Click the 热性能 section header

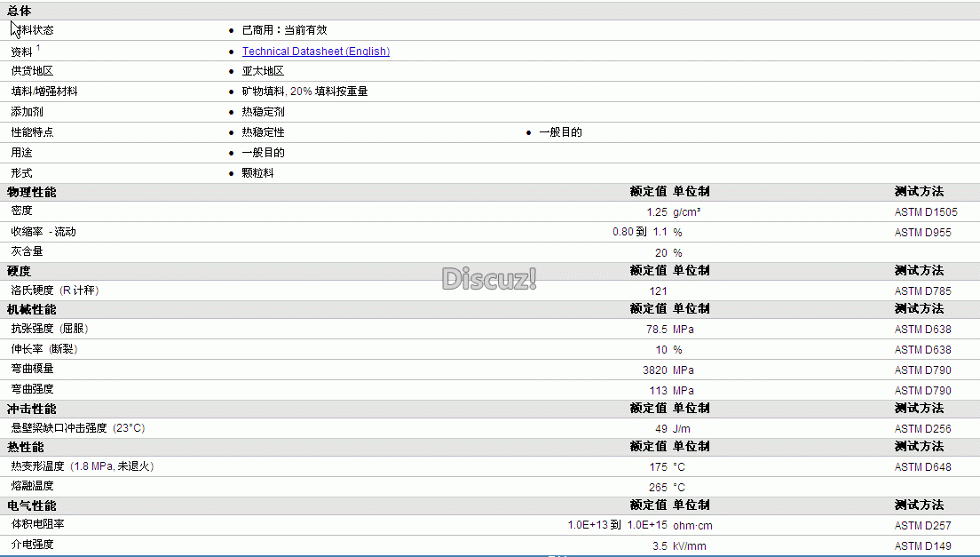[26, 447]
